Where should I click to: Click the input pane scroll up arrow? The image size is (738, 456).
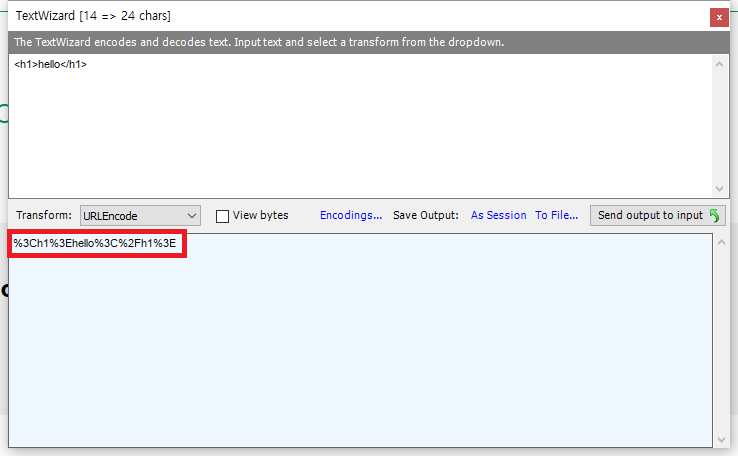coord(719,64)
